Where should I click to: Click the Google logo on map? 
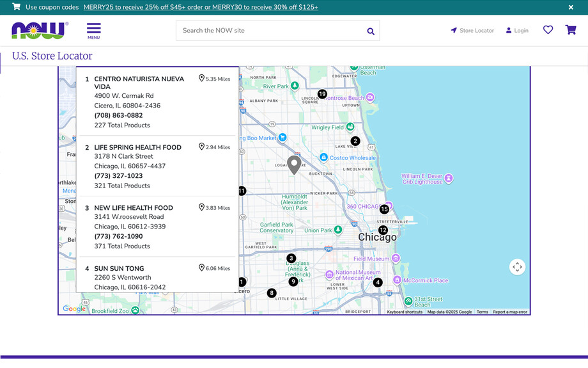pos(74,308)
